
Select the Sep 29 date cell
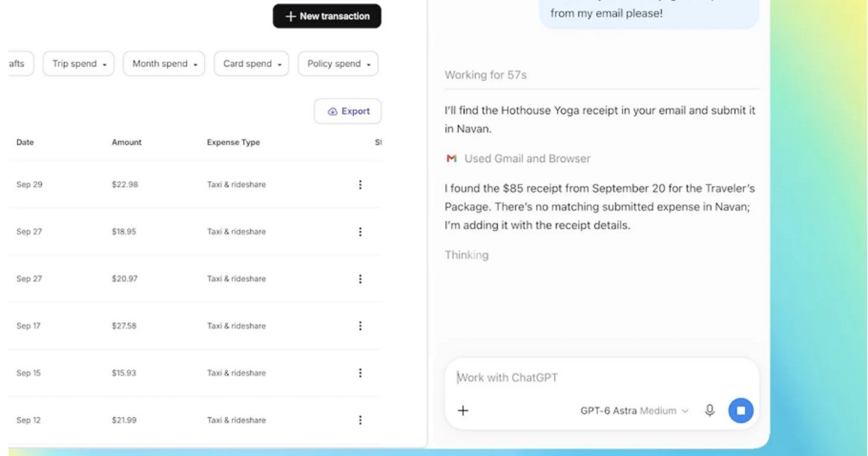[x=30, y=185]
